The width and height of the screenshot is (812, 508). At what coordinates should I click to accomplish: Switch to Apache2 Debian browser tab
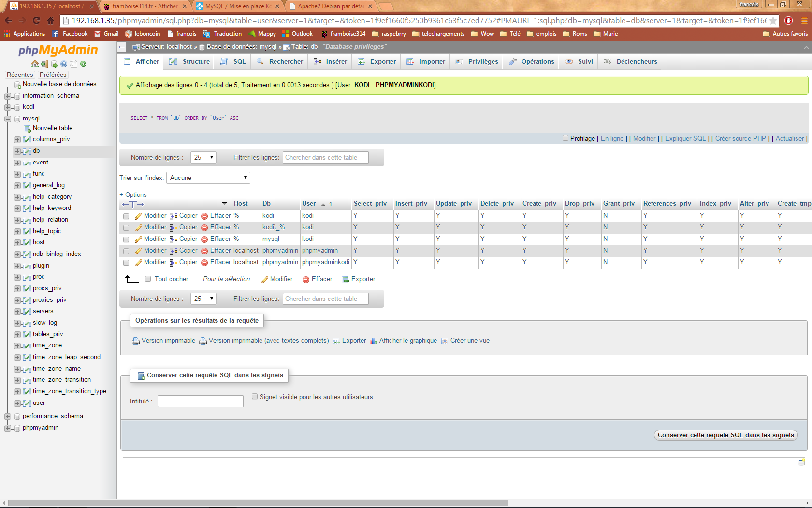point(331,6)
